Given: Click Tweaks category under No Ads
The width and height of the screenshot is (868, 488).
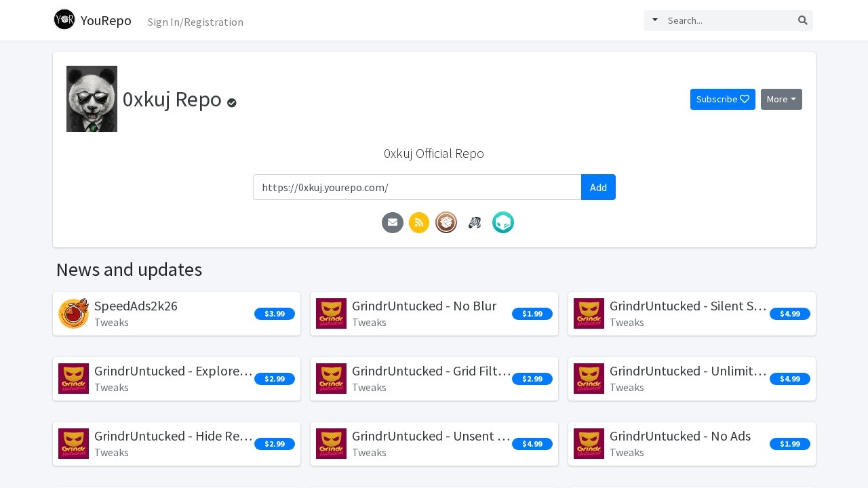Looking at the screenshot, I should point(627,453).
